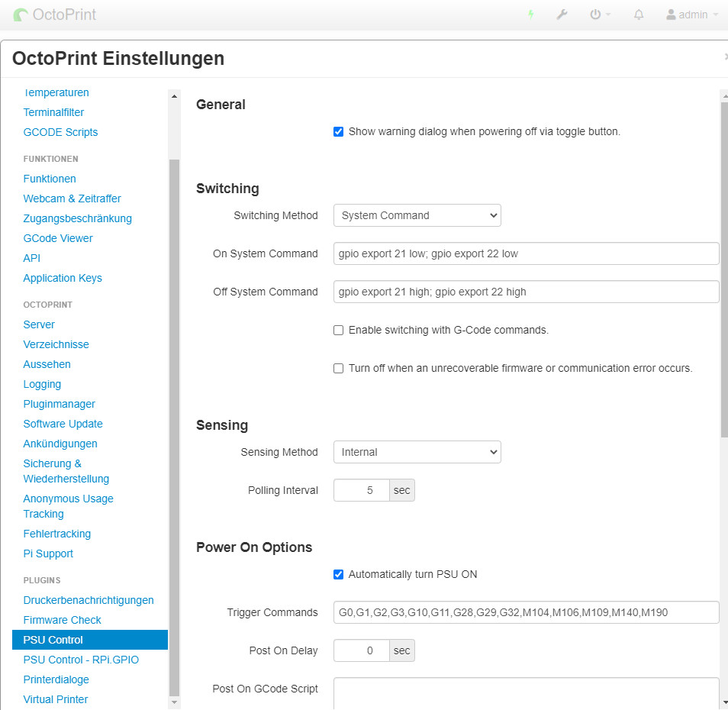Open the GCODE Scripts settings page
Image resolution: width=728 pixels, height=710 pixels.
60,132
